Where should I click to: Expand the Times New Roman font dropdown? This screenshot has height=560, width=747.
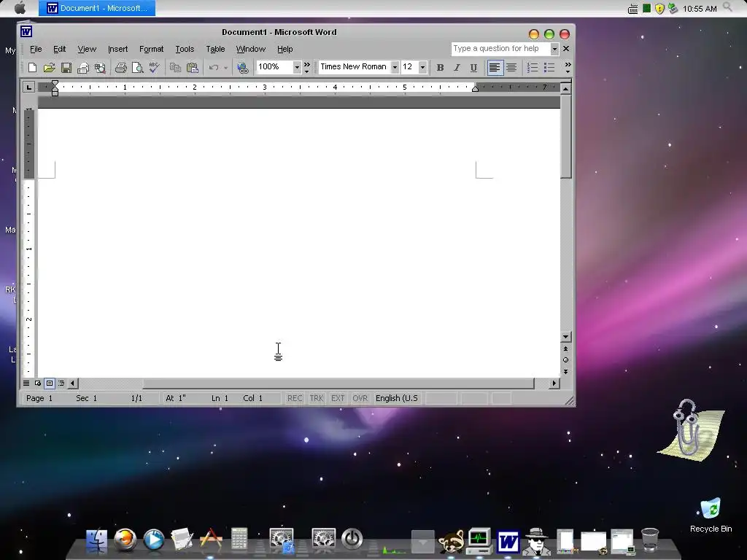pyautogui.click(x=395, y=67)
